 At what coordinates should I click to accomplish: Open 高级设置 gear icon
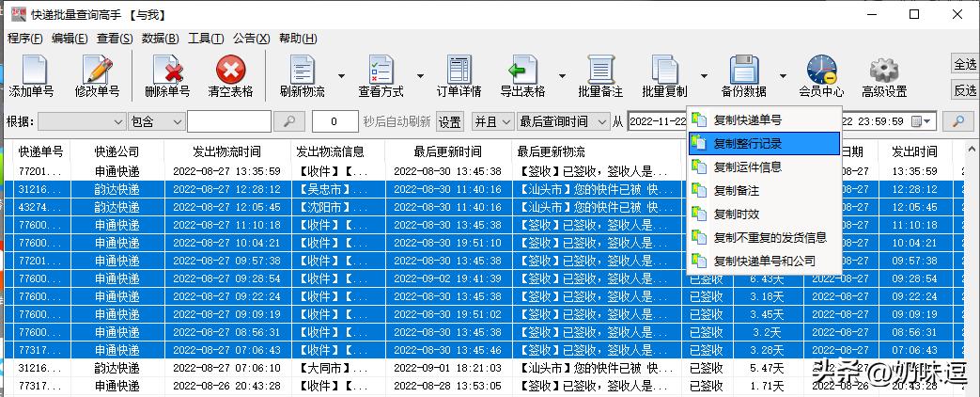(x=884, y=70)
